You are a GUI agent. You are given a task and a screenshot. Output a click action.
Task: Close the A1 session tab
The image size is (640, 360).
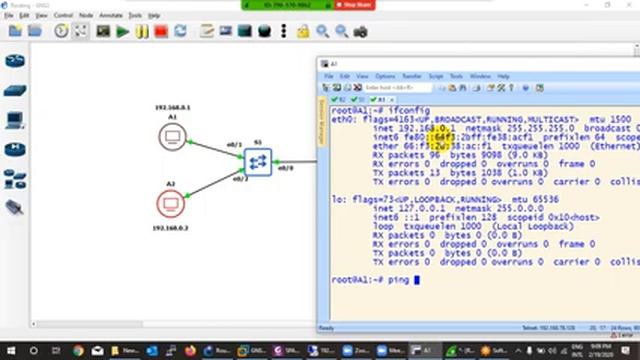392,100
